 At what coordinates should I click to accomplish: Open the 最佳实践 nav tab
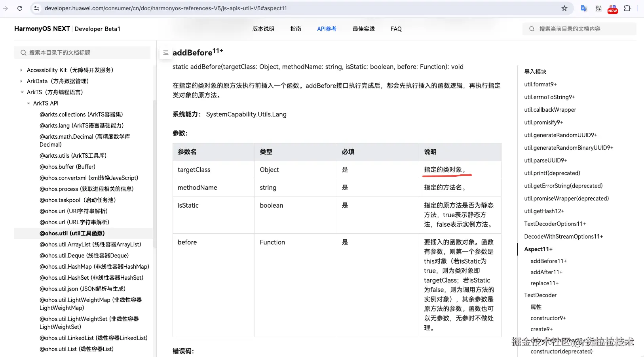click(363, 29)
